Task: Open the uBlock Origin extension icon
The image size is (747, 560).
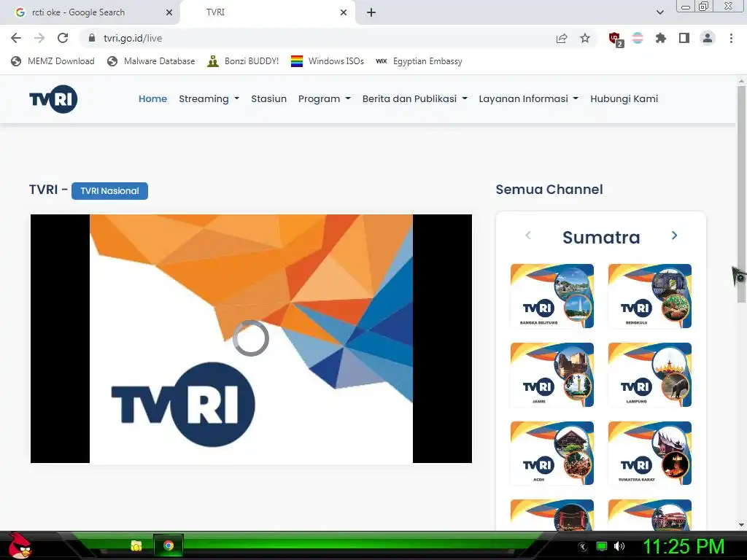Action: pyautogui.click(x=616, y=39)
